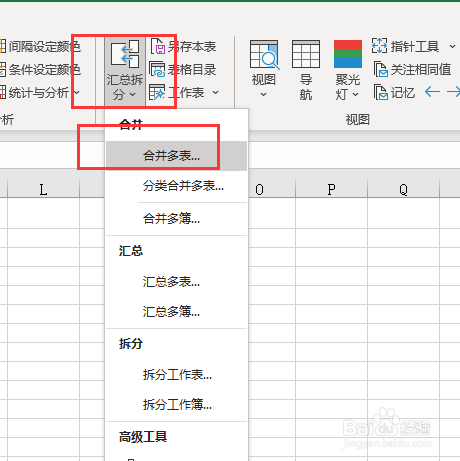This screenshot has width=460, height=461.
Task: Choose 合并多簿... menu item
Action: coord(176,219)
